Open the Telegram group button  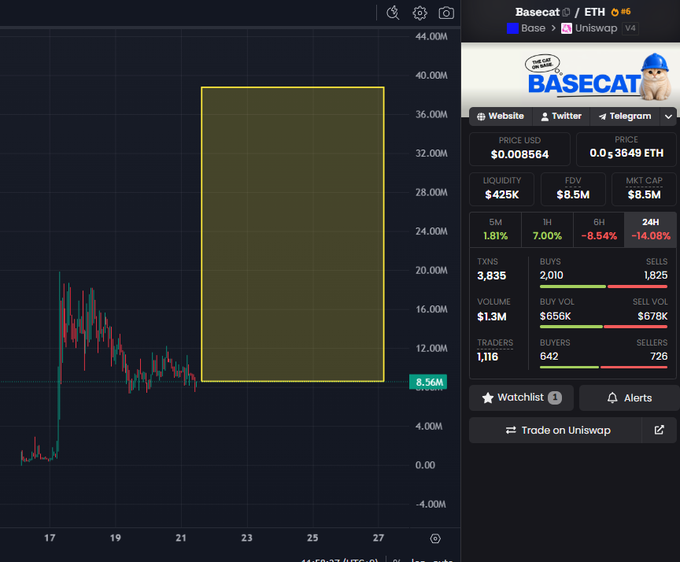click(625, 116)
